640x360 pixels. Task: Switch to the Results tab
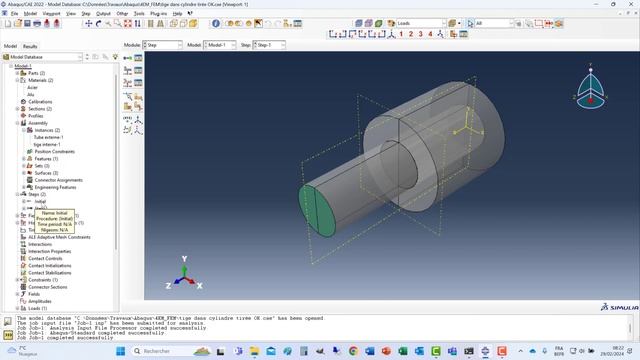30,46
